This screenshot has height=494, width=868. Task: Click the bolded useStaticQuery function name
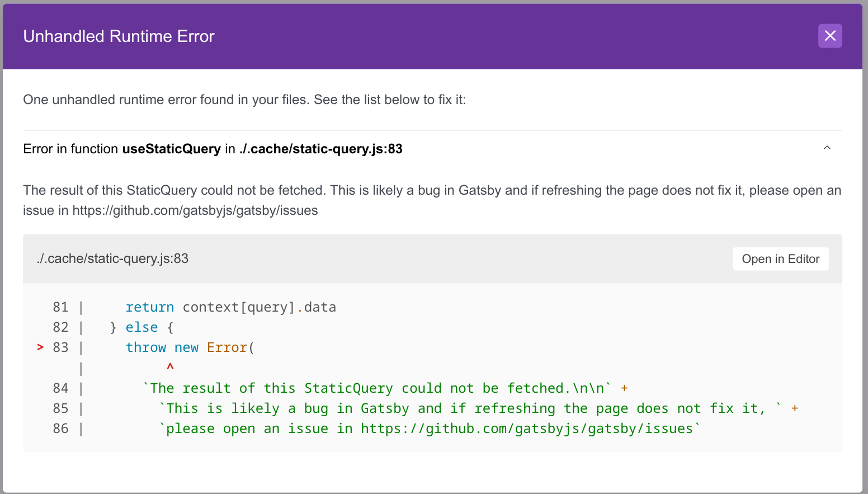tap(171, 149)
